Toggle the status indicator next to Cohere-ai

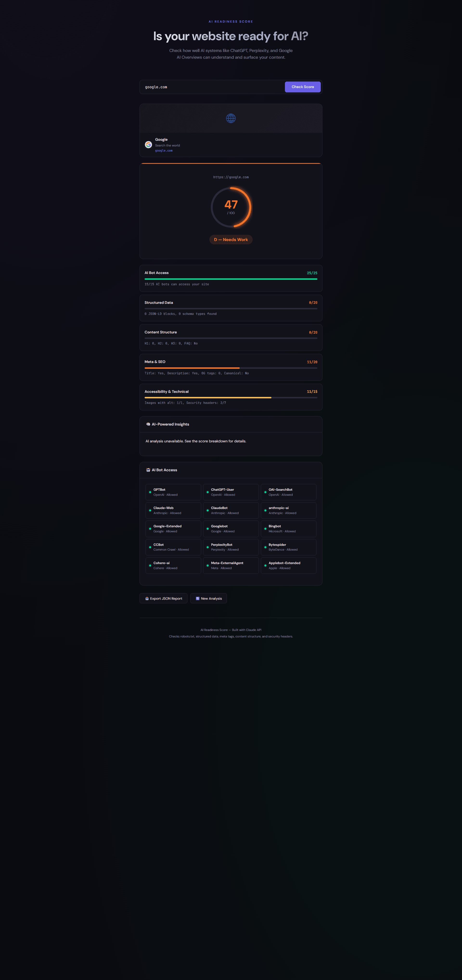[150, 565]
